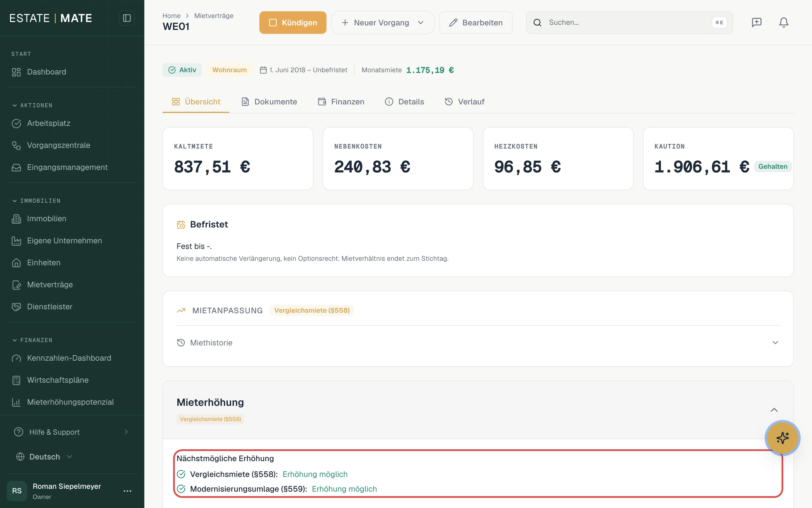Screen dimensions: 812x508
Task: Switch to the Dokumente tab
Action: coord(270,102)
